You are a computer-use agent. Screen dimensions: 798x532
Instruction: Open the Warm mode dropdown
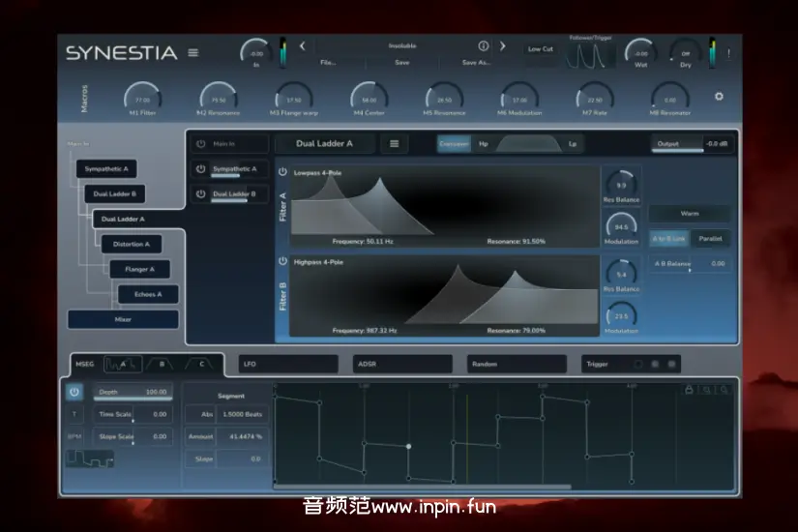(x=690, y=214)
